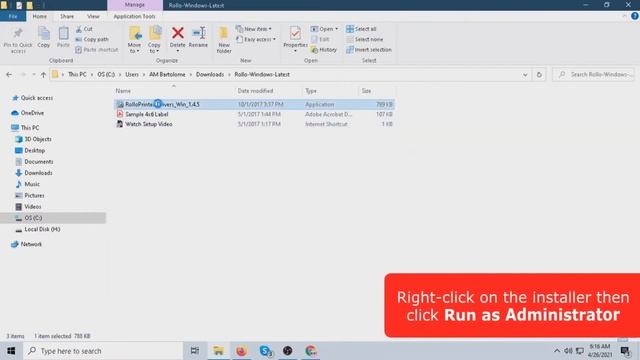Click Paste shortcut in the ribbon

click(x=97, y=49)
